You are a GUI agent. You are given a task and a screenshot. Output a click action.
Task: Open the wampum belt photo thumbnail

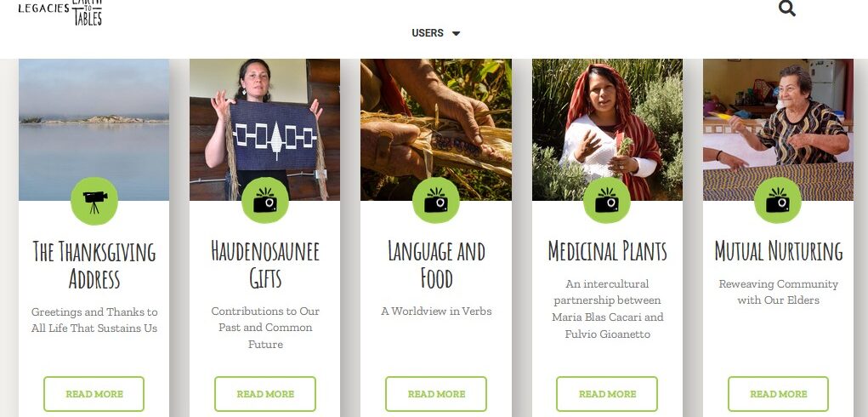click(x=265, y=129)
